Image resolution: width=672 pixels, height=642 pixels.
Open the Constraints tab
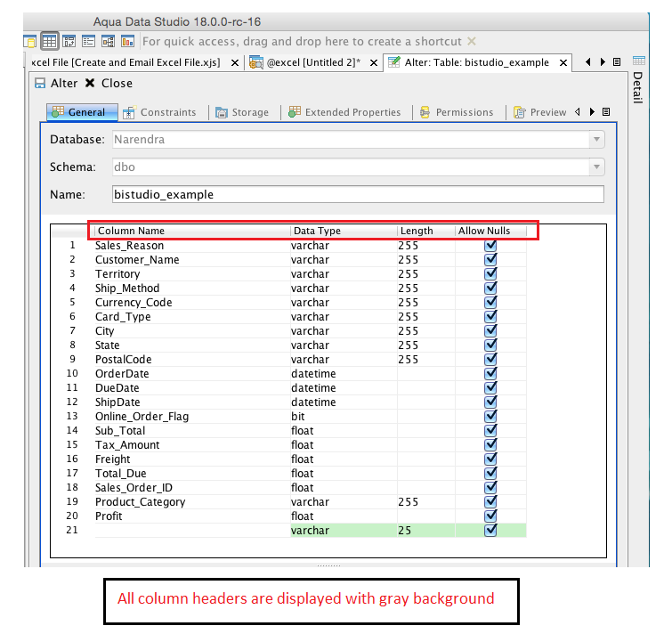pyautogui.click(x=159, y=112)
